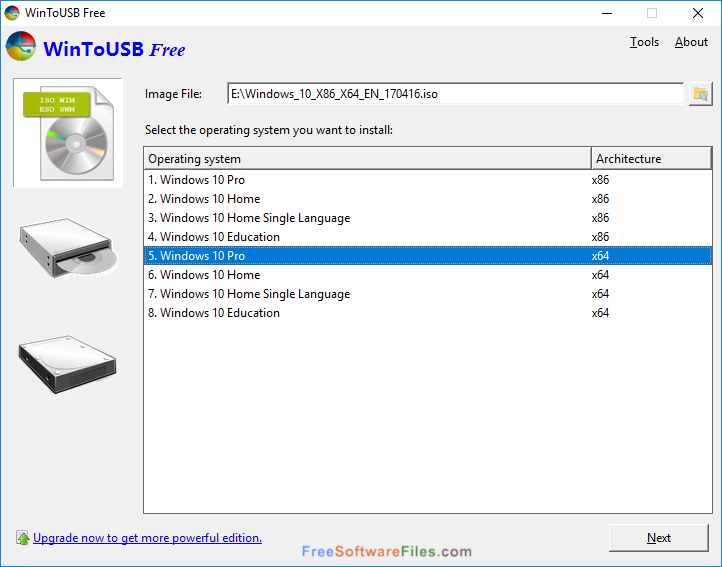722x567 pixels.
Task: Click the WinToUSB logo in the header
Action: tap(21, 47)
